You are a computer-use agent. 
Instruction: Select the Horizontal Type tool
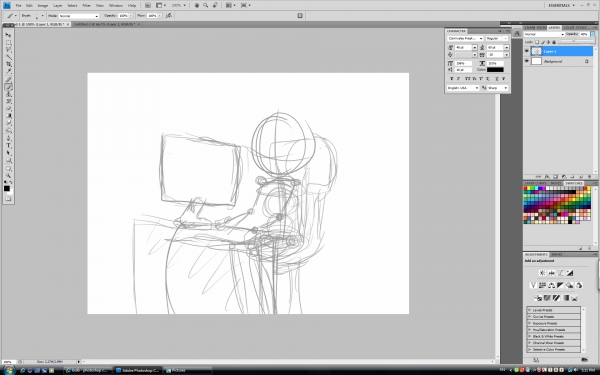pos(8,146)
